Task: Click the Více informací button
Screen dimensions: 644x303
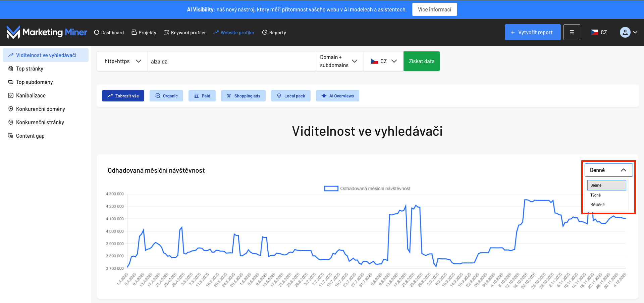Action: coord(434,9)
